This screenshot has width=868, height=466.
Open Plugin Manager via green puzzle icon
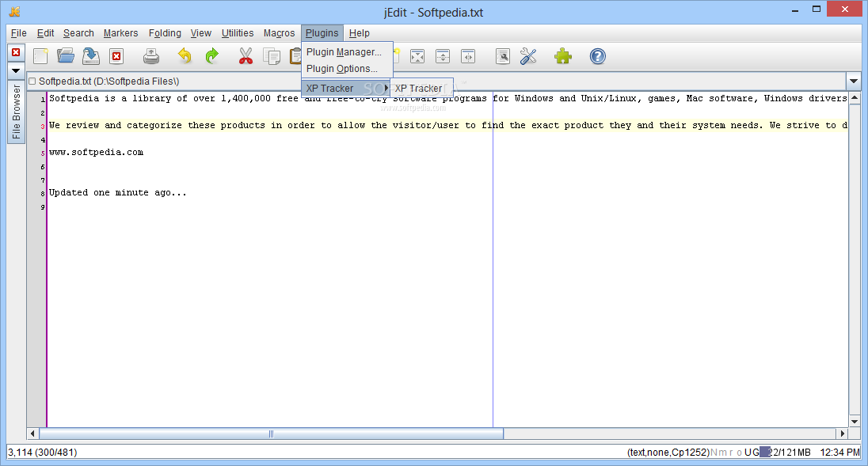(563, 56)
